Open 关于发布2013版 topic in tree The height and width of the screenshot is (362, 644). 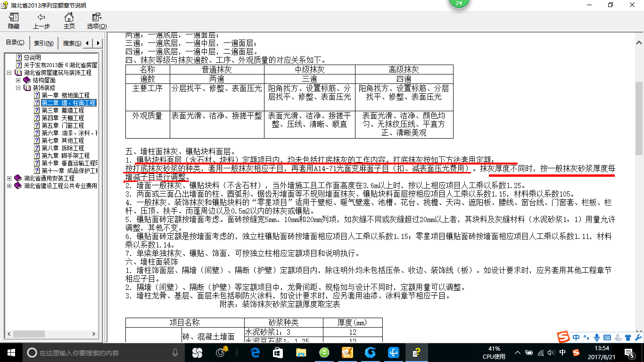(60, 65)
